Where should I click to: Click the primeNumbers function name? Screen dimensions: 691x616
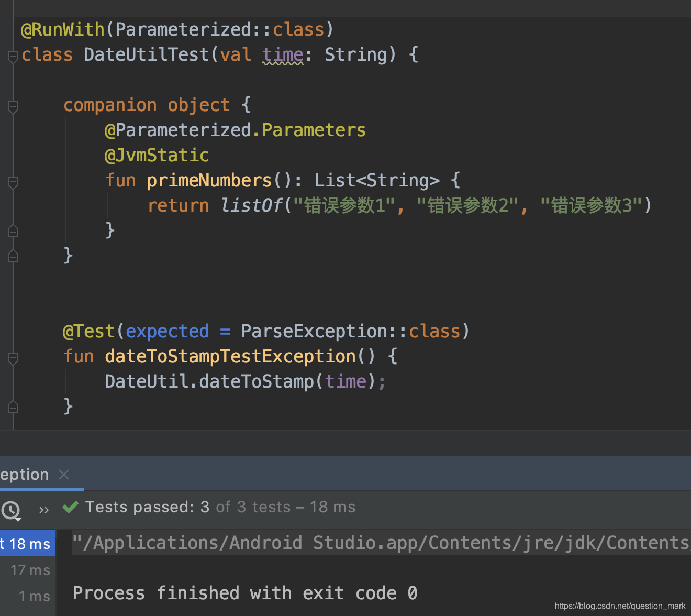click(x=209, y=180)
